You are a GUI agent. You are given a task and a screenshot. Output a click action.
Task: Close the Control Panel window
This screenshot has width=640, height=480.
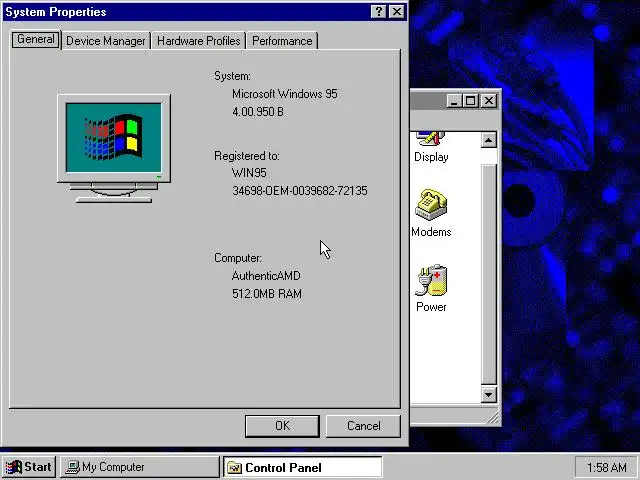[x=489, y=100]
